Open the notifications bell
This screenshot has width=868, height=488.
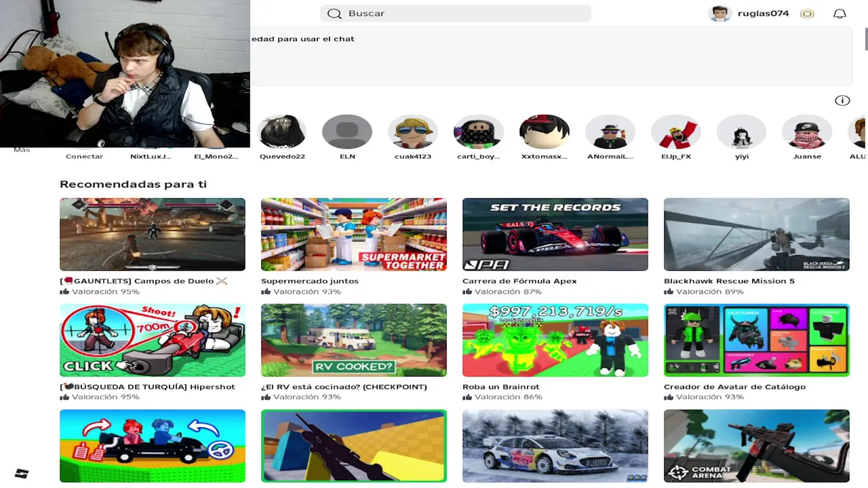[x=840, y=14]
